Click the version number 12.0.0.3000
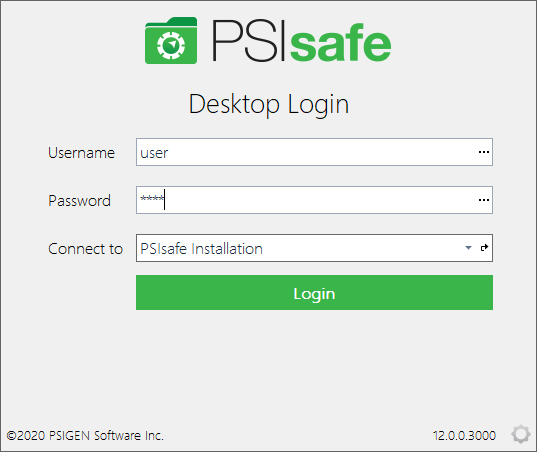Viewport: 537px width, 452px height. [x=464, y=436]
